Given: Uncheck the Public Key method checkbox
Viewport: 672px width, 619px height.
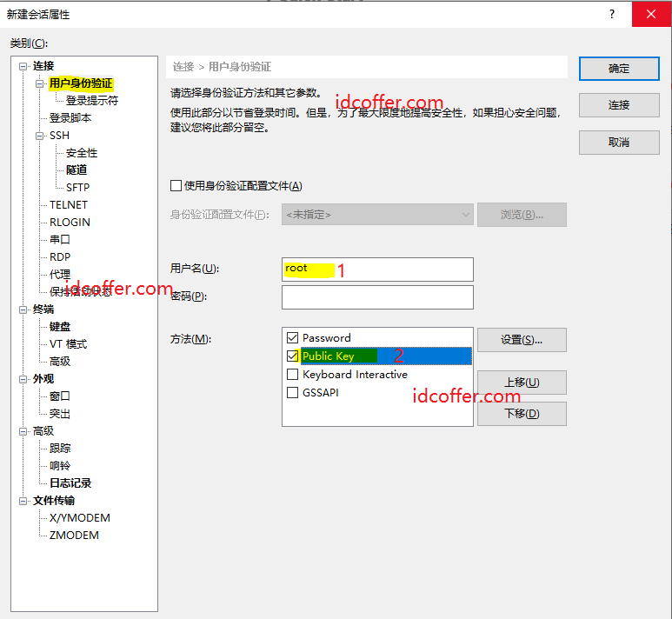Looking at the screenshot, I should [292, 356].
